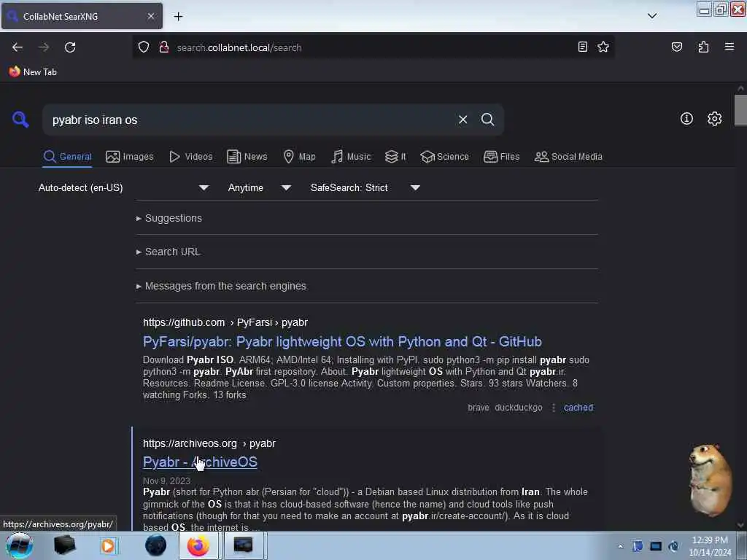747x560 pixels.
Task: Open the result options three-dot icon
Action: pyautogui.click(x=553, y=408)
